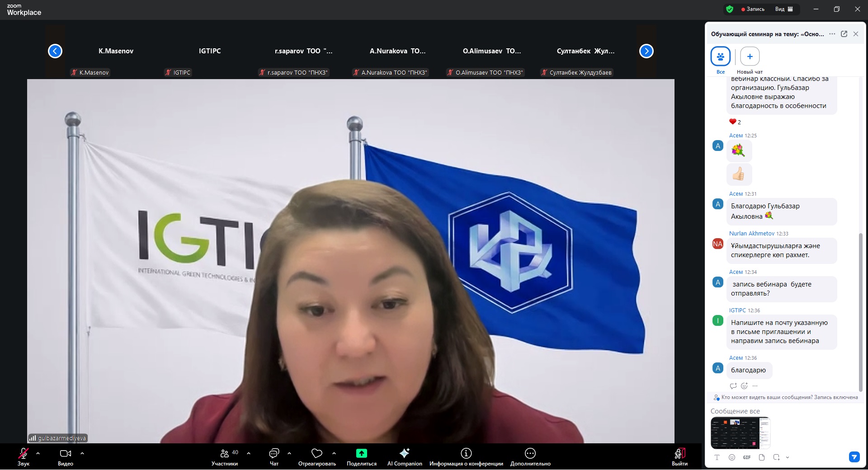This screenshot has height=470, width=868.
Task: Send the chat message with blue arrow
Action: tap(854, 457)
